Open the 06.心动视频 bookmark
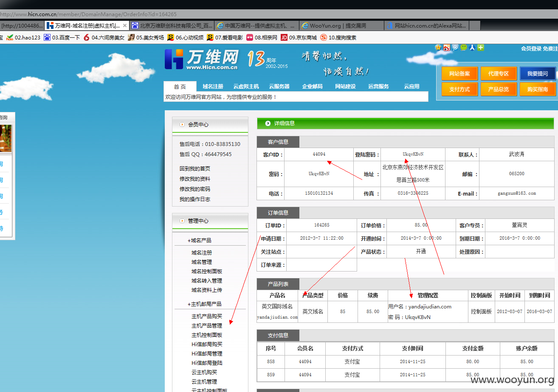558x392 pixels. pos(186,37)
